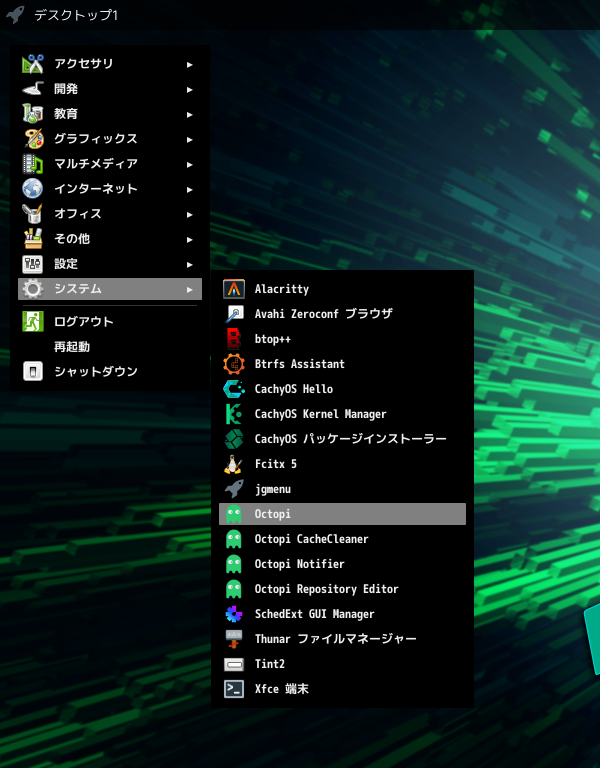Click the グラフィックス palette icon
This screenshot has height=768, width=600.
pyautogui.click(x=33, y=139)
